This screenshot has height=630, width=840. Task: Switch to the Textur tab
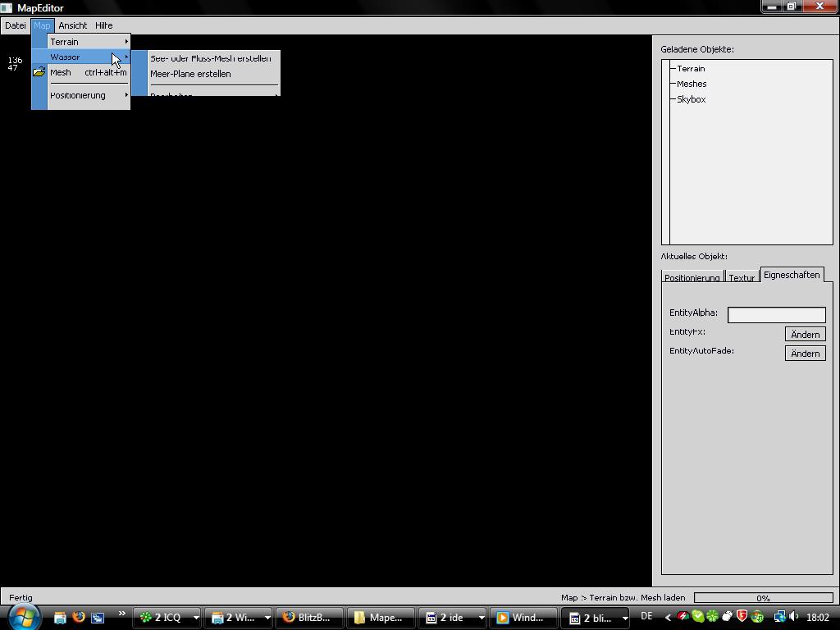742,277
